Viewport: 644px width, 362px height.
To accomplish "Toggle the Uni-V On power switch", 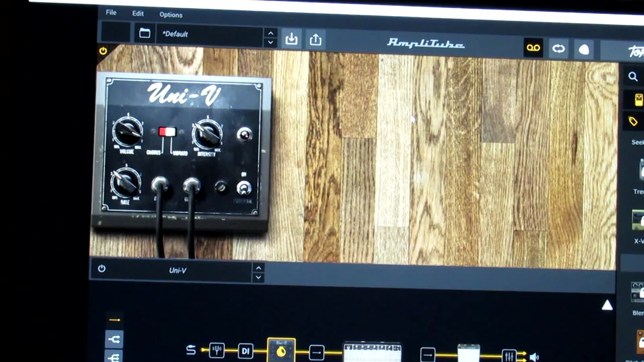I will coord(244,188).
